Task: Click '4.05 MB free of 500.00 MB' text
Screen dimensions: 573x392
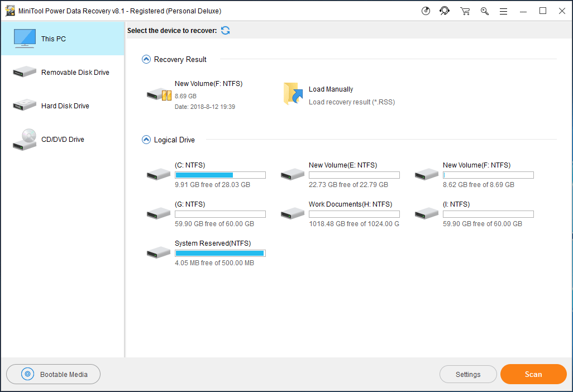Action: click(214, 262)
